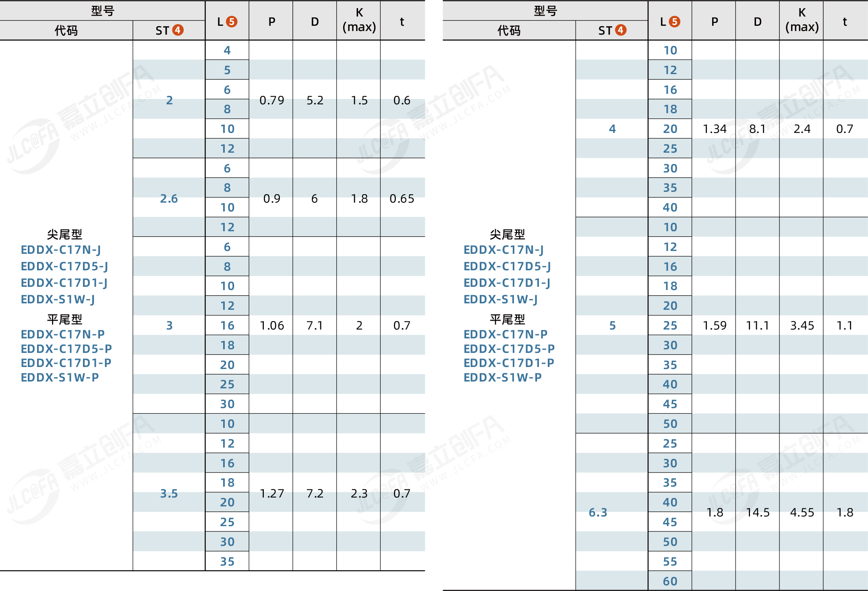868x591 pixels.
Task: Click the right table K (max) header
Action: pyautogui.click(x=802, y=20)
